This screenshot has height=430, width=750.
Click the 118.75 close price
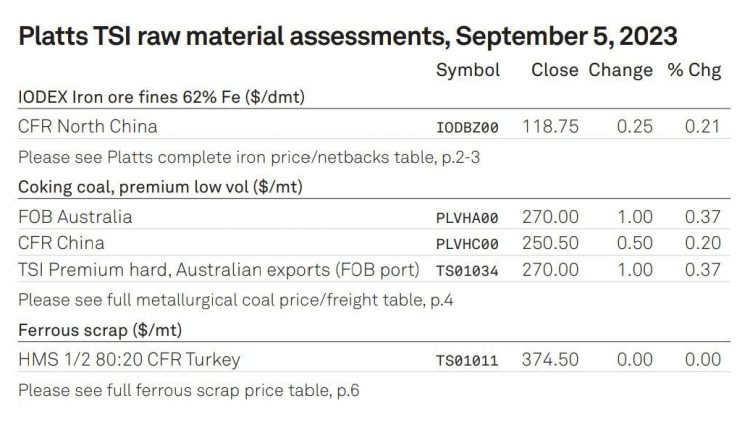551,127
